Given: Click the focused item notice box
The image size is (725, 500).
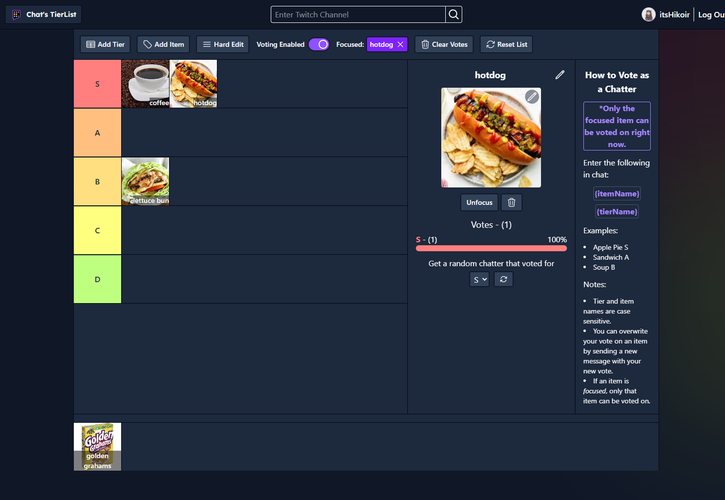Looking at the screenshot, I should (x=617, y=126).
